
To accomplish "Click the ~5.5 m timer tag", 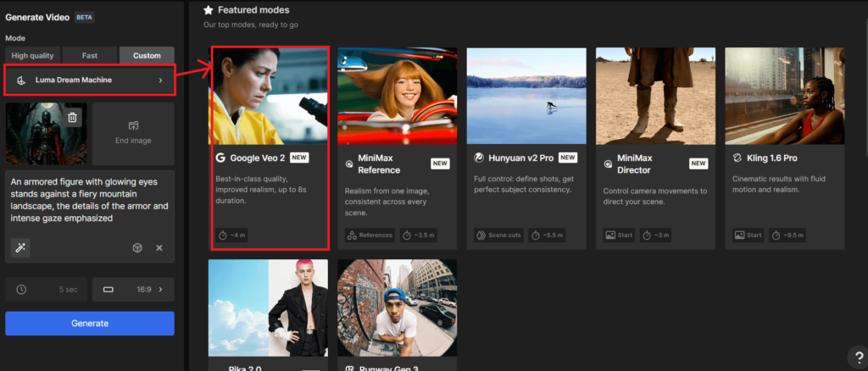I will (547, 235).
